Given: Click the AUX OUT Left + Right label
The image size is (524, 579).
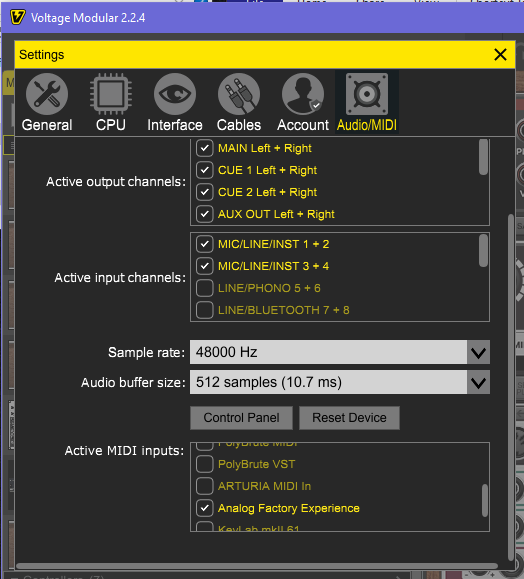Looking at the screenshot, I should (x=276, y=214).
